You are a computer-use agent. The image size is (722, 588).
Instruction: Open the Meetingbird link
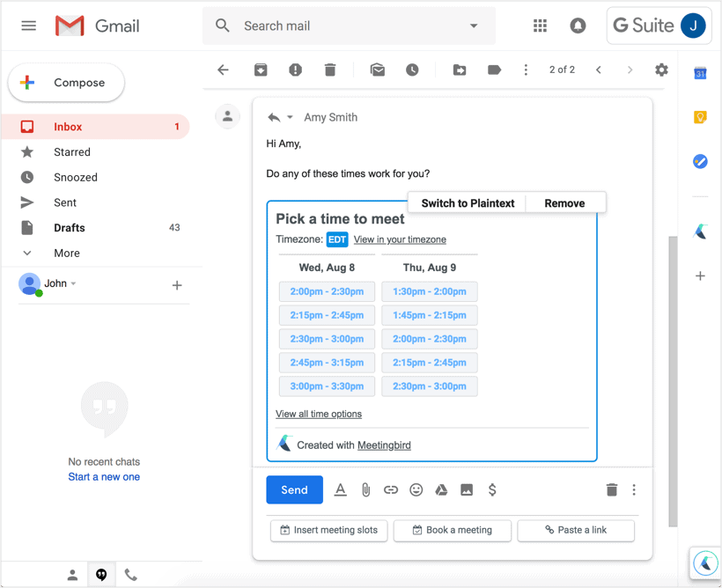tap(384, 445)
